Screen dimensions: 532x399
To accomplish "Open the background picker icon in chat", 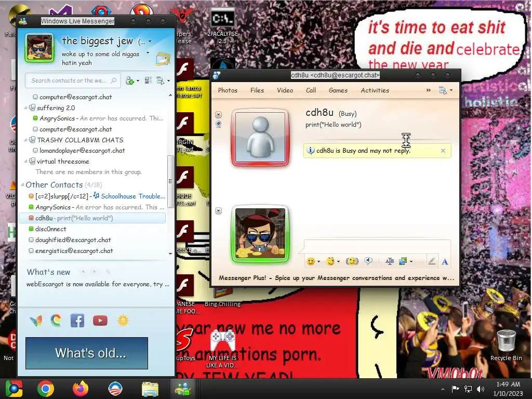I will point(403,261).
